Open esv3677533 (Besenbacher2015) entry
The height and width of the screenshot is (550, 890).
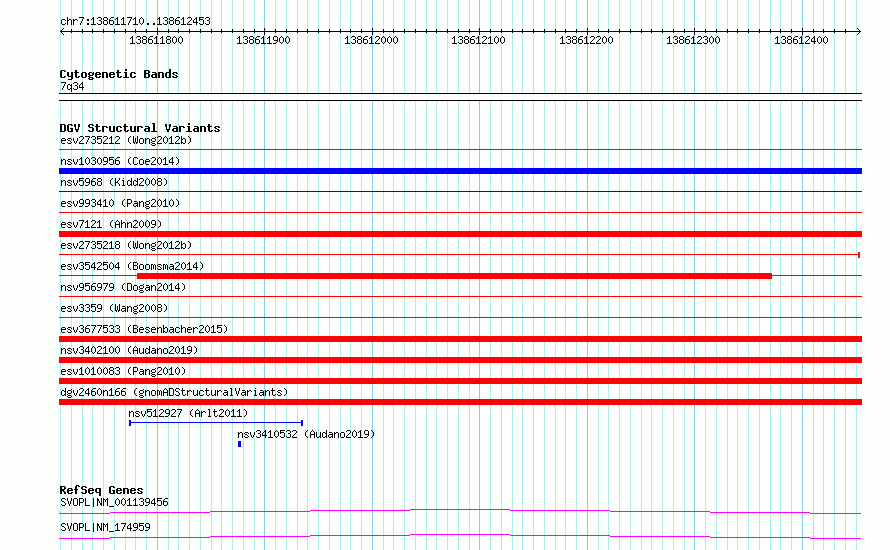pos(144,329)
